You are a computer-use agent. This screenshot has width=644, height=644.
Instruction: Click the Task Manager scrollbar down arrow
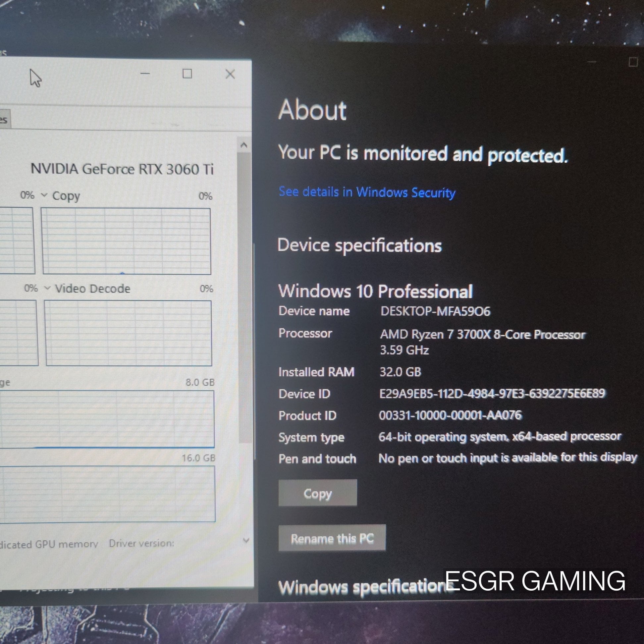click(x=246, y=540)
